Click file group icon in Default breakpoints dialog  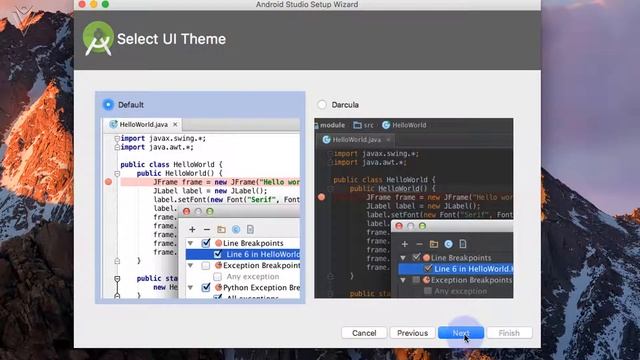coord(250,229)
